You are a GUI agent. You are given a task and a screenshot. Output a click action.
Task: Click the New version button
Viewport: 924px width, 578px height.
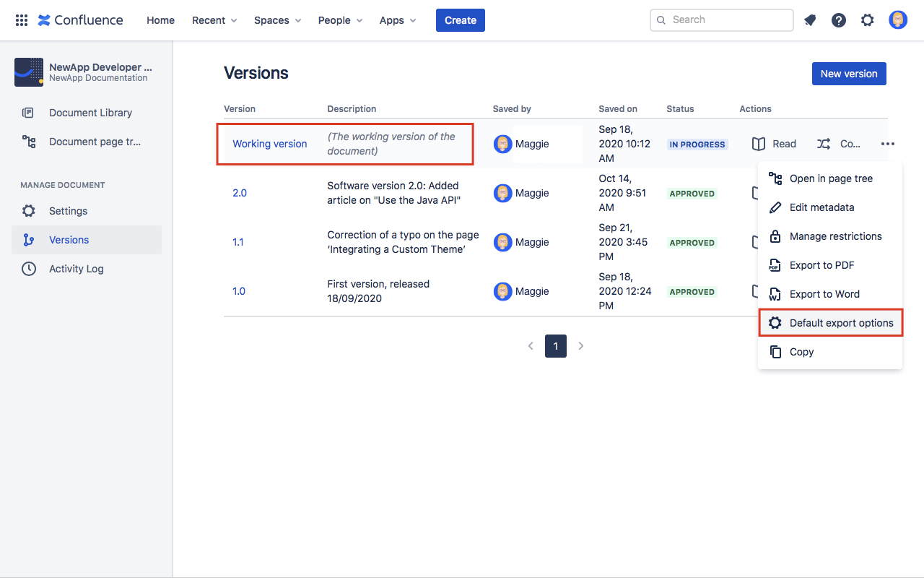click(849, 74)
